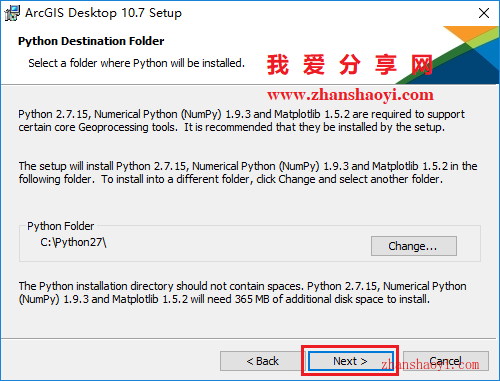Click the paragraph recommending Python installed by setup

(241, 121)
